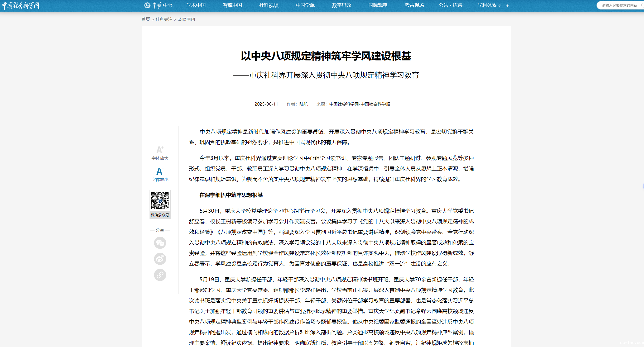Share article via WeChat icon
This screenshot has height=347, width=644.
click(160, 243)
